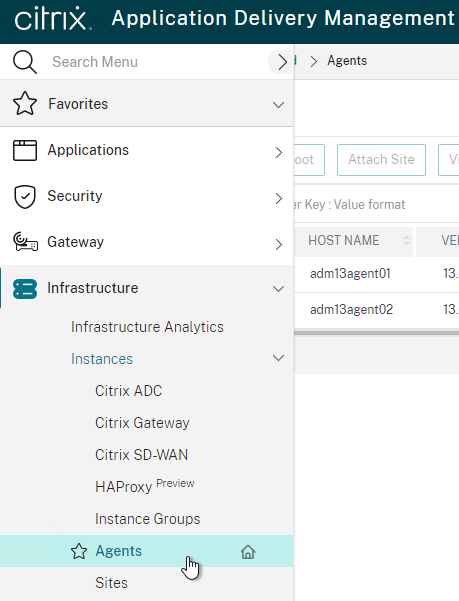Viewport: 459px width, 601px height.
Task: Click the Citrix logo
Action: pos(52,18)
